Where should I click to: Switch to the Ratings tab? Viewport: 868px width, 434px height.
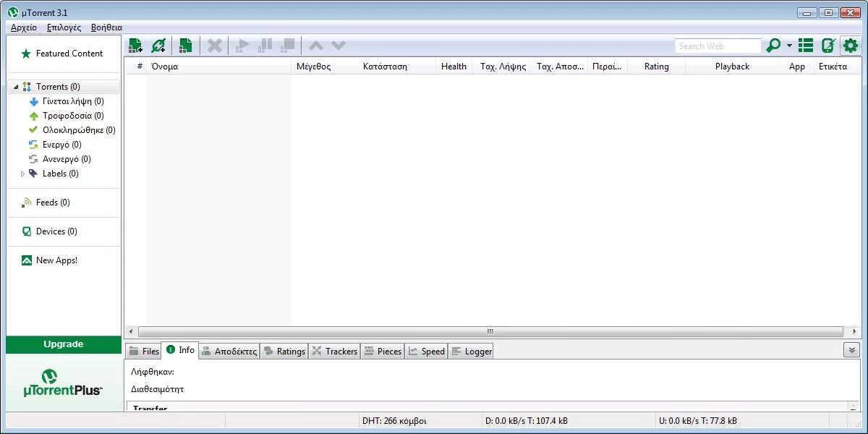(x=284, y=352)
